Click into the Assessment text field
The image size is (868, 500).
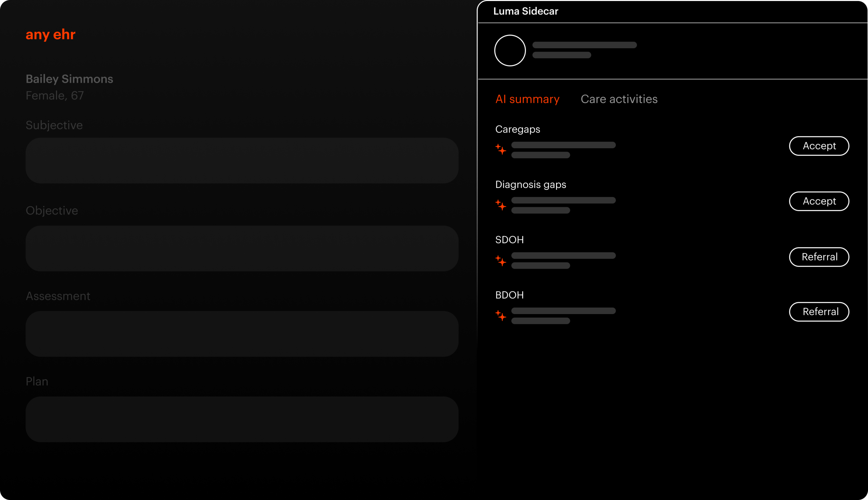pos(242,334)
